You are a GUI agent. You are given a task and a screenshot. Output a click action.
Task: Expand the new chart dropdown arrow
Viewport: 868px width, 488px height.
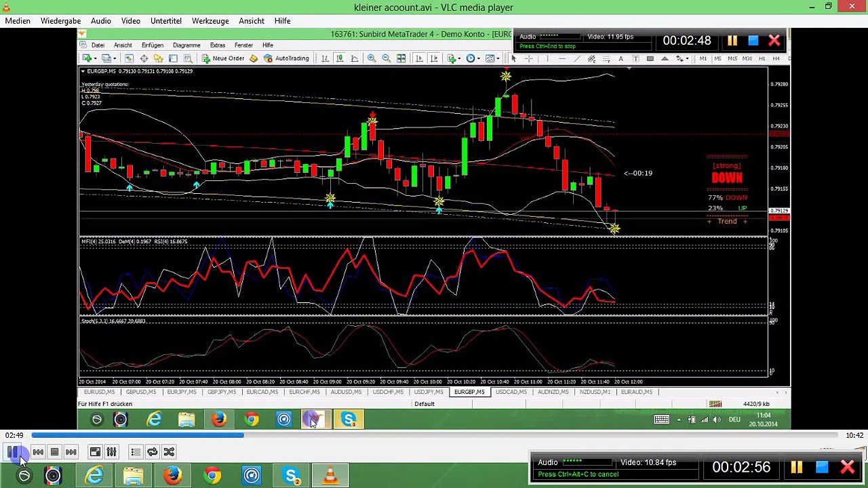[96, 58]
